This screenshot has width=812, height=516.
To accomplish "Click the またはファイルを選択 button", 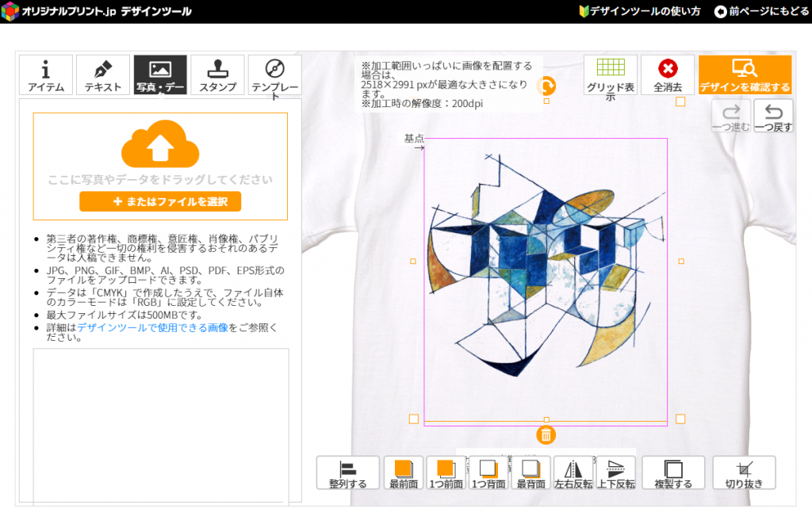I will pyautogui.click(x=160, y=201).
